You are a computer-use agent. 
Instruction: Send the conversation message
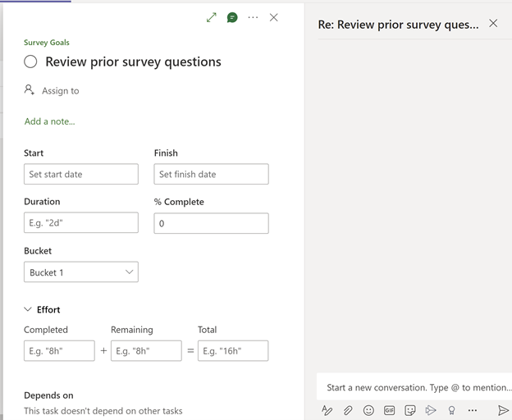click(503, 410)
